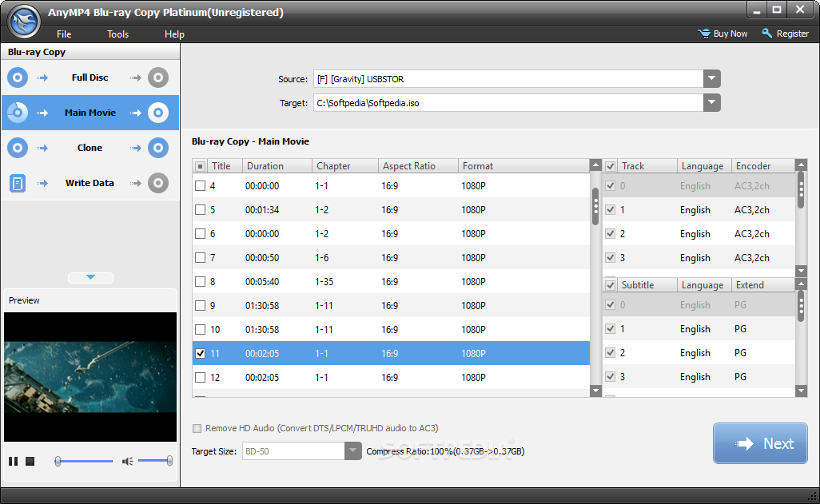The image size is (820, 504).
Task: Click Full Disc target disc icon
Action: (158, 77)
